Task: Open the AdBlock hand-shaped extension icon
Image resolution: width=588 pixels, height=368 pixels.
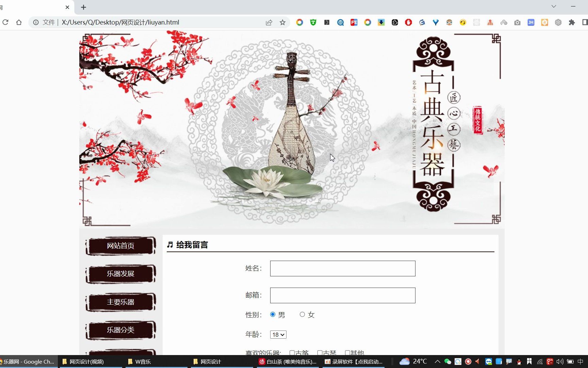Action: point(408,22)
